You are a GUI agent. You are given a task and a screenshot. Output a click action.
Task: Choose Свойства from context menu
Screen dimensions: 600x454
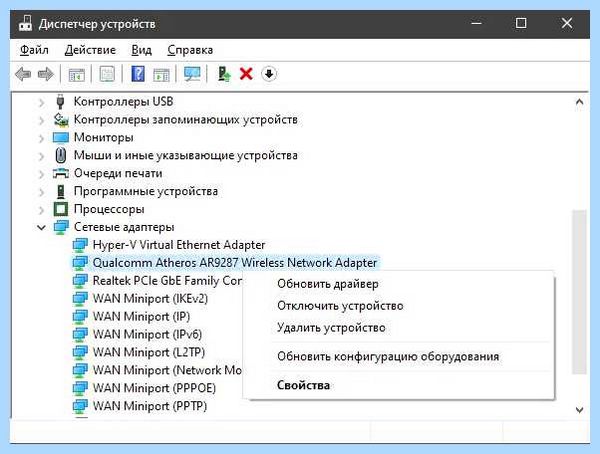click(x=303, y=385)
